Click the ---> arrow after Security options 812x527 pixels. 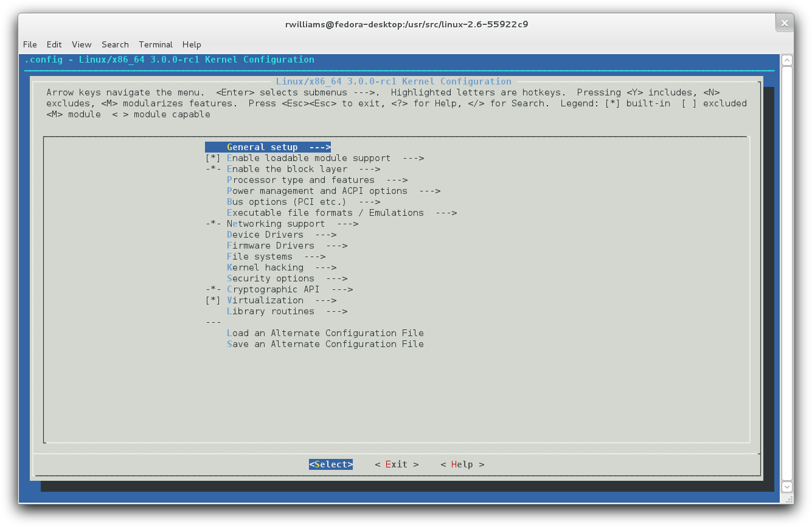[x=336, y=278]
